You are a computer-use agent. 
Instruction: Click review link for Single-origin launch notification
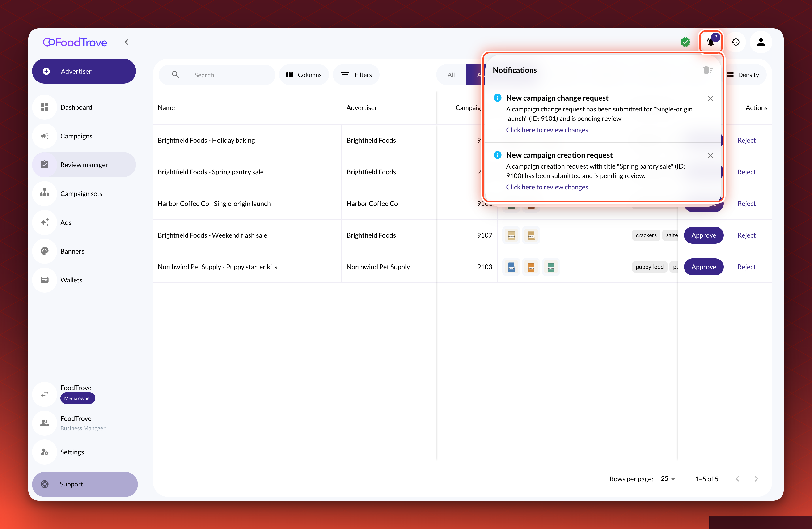pyautogui.click(x=547, y=130)
